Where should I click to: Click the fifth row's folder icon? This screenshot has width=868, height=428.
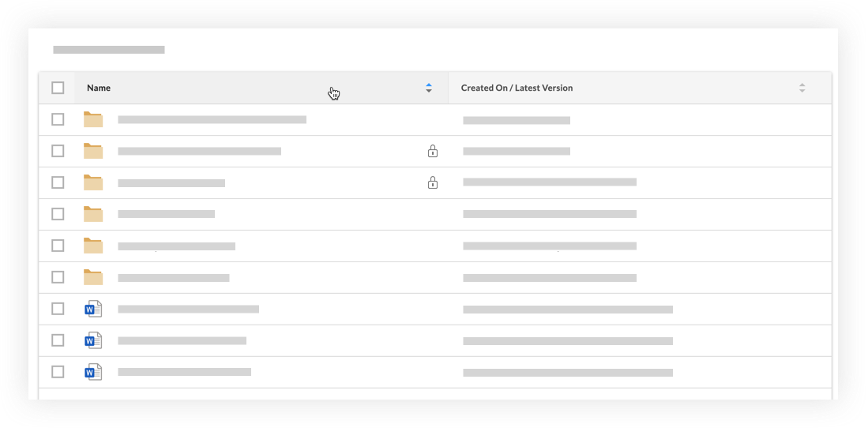click(93, 246)
